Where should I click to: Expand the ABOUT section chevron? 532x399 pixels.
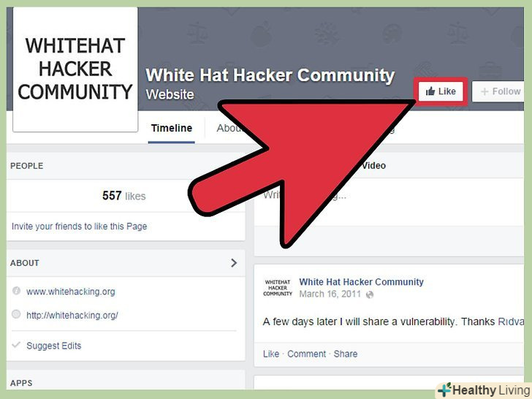234,263
